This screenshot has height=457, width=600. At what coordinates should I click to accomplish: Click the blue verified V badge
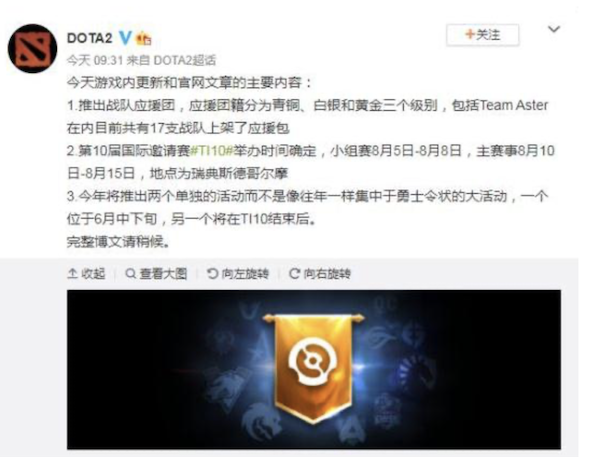click(125, 38)
